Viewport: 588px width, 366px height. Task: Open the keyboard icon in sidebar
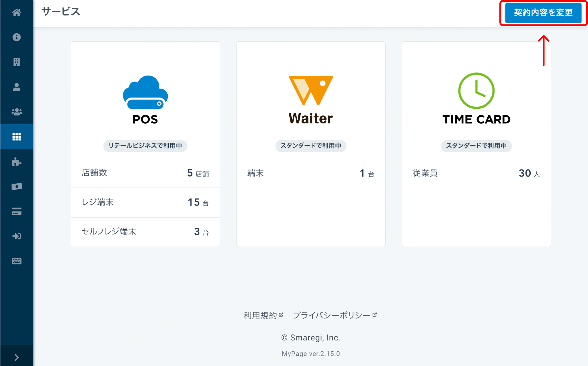pyautogui.click(x=17, y=261)
